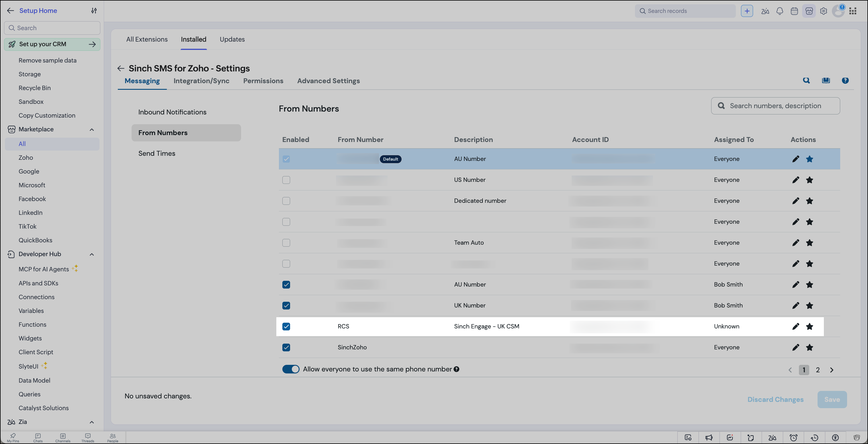
Task: Toggle Allow everyone to use same phone number
Action: pyautogui.click(x=291, y=369)
